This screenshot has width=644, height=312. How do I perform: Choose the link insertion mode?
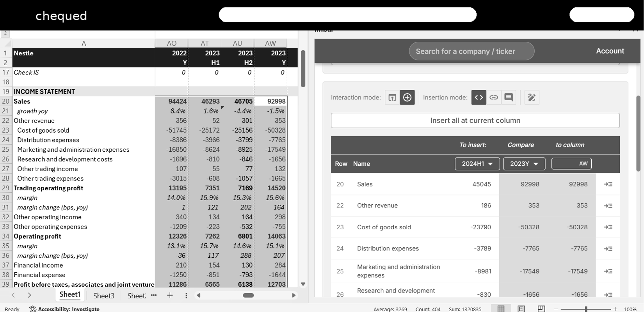point(494,97)
